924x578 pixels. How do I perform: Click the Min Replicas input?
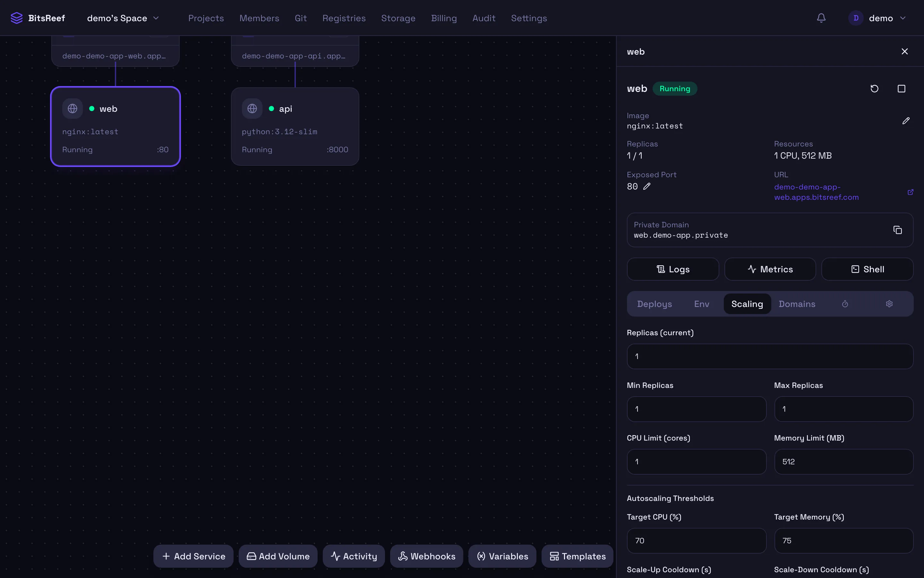pos(697,409)
